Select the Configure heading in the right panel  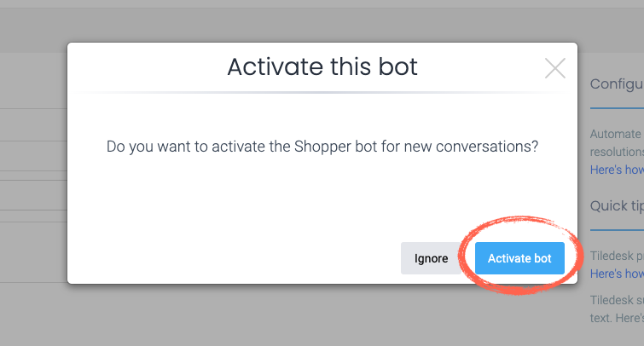click(617, 86)
